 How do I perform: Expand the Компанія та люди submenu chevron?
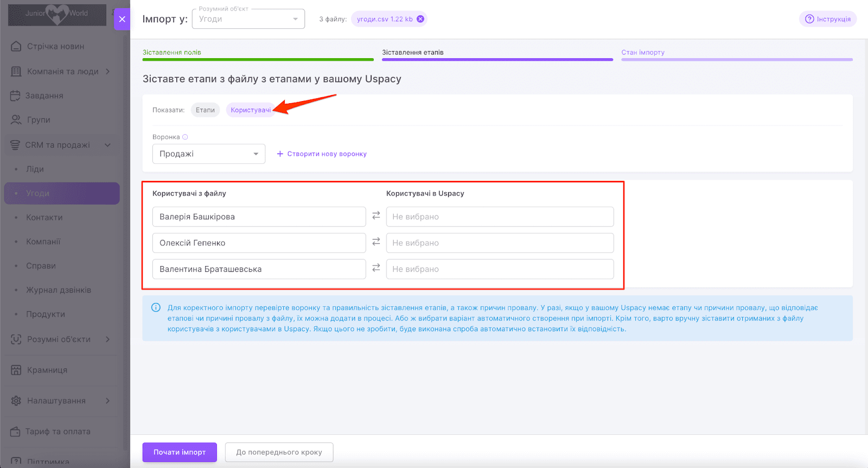(x=108, y=71)
